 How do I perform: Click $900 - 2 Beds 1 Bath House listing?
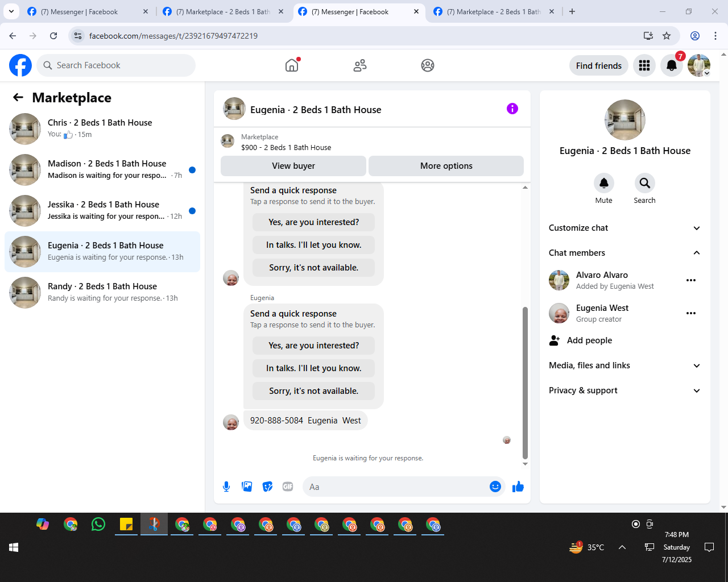pyautogui.click(x=286, y=148)
